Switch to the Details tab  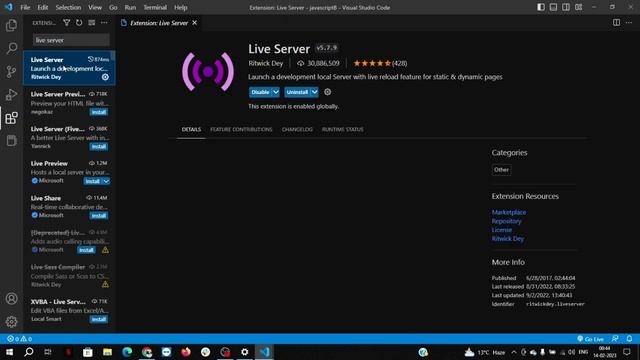click(191, 129)
